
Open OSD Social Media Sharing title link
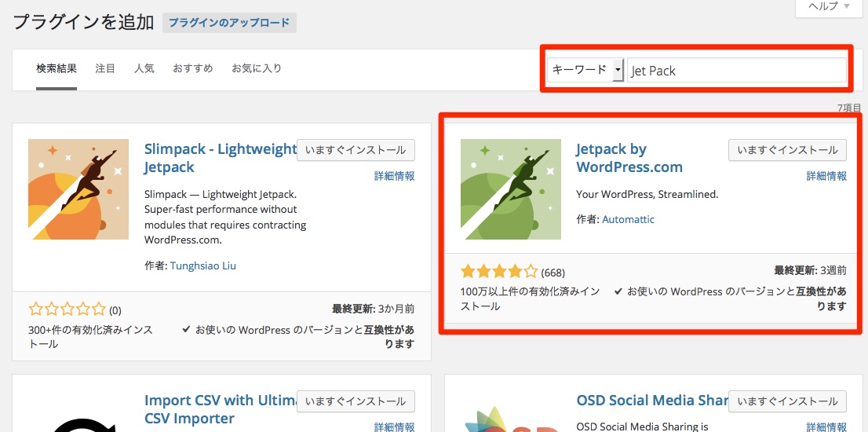pos(652,400)
